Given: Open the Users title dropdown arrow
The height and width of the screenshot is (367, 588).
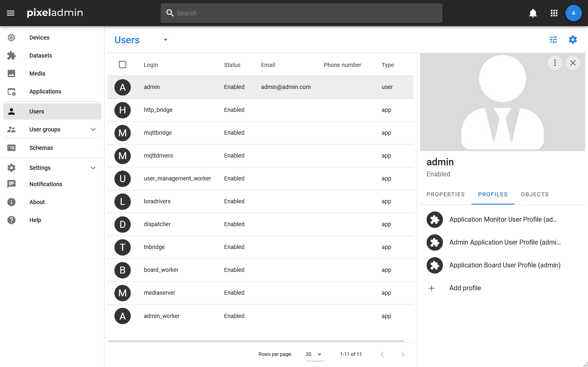Looking at the screenshot, I should (165, 40).
